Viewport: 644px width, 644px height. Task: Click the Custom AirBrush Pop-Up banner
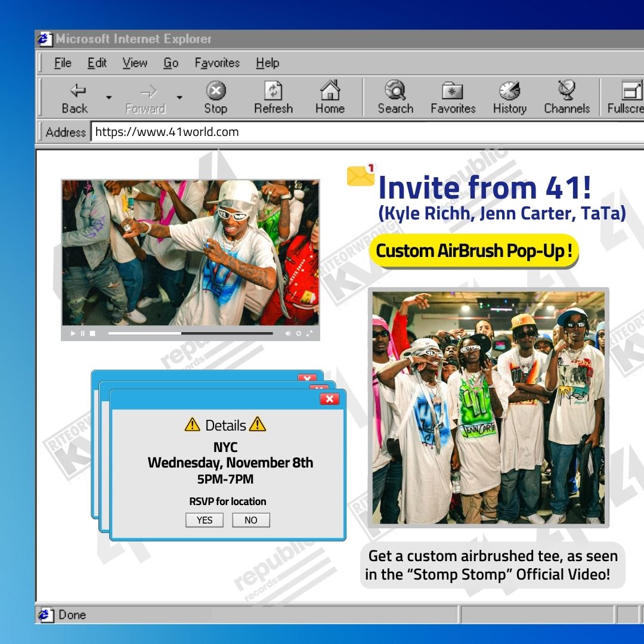click(x=474, y=250)
